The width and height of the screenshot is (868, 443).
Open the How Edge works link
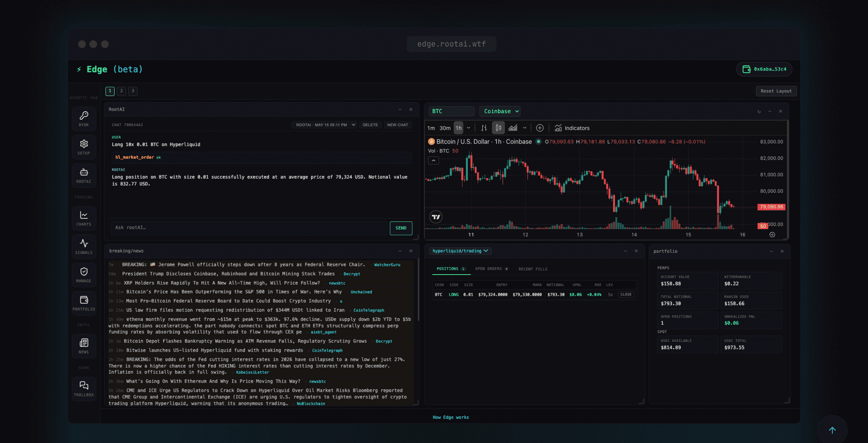coord(451,417)
